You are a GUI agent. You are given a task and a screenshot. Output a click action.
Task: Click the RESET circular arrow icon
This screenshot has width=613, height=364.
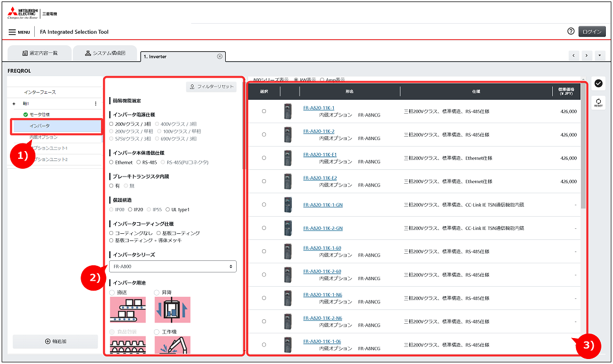[x=599, y=103]
